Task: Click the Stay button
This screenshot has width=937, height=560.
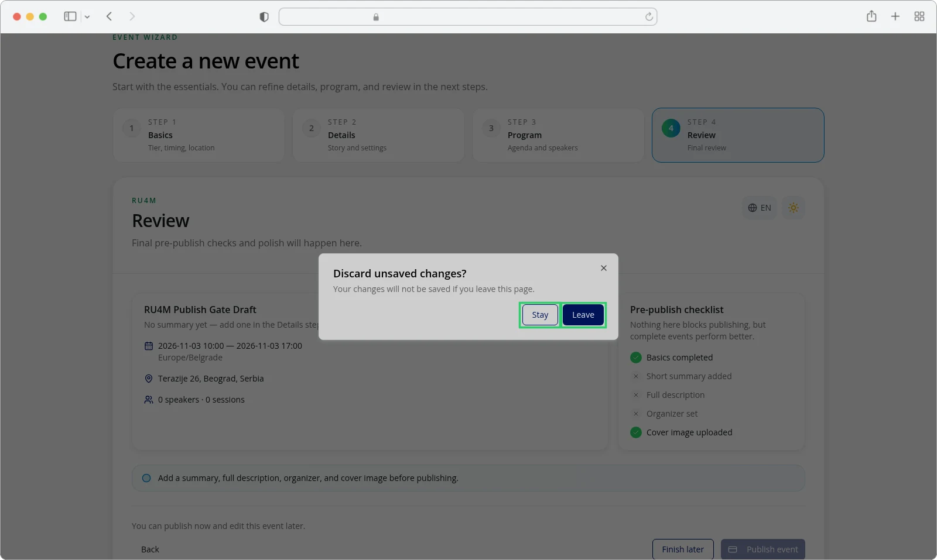Action: click(x=540, y=315)
